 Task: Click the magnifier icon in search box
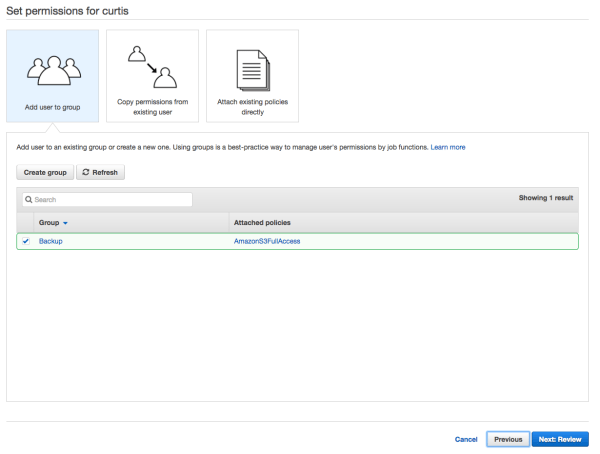[29, 200]
